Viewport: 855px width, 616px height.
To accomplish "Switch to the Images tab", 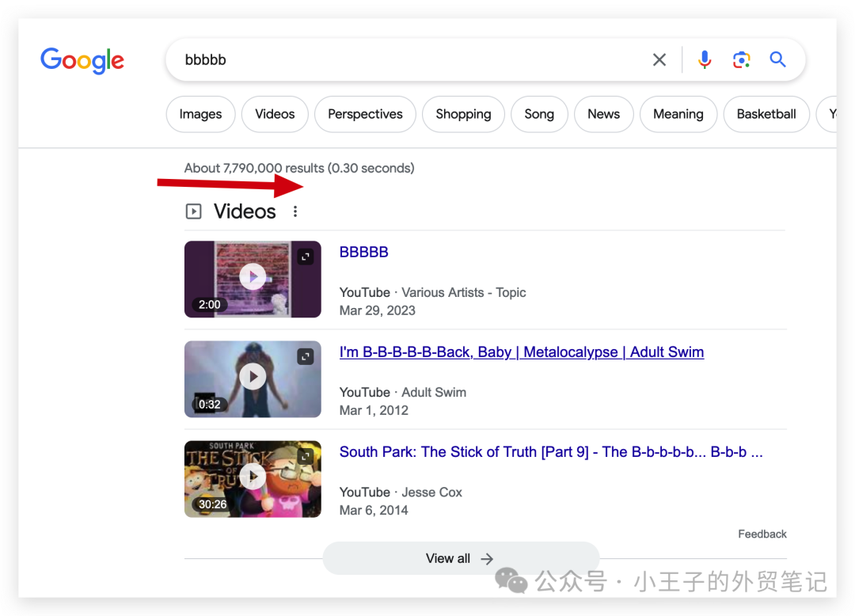I will pyautogui.click(x=200, y=114).
